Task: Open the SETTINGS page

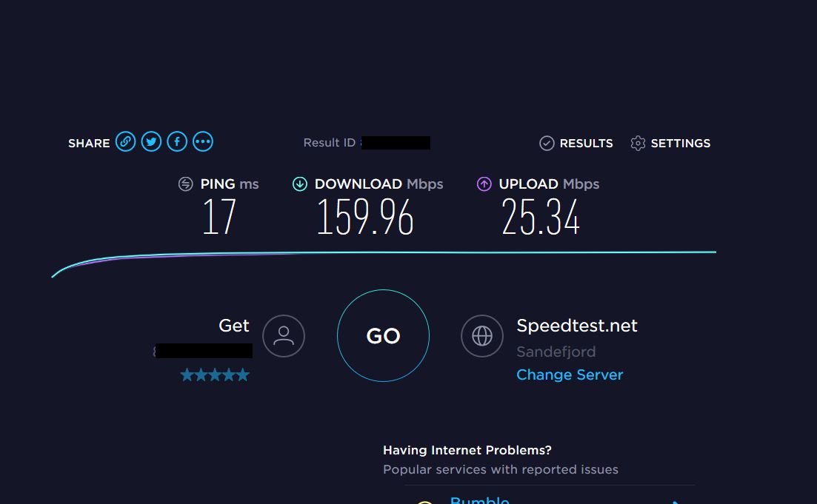Action: 681,143
